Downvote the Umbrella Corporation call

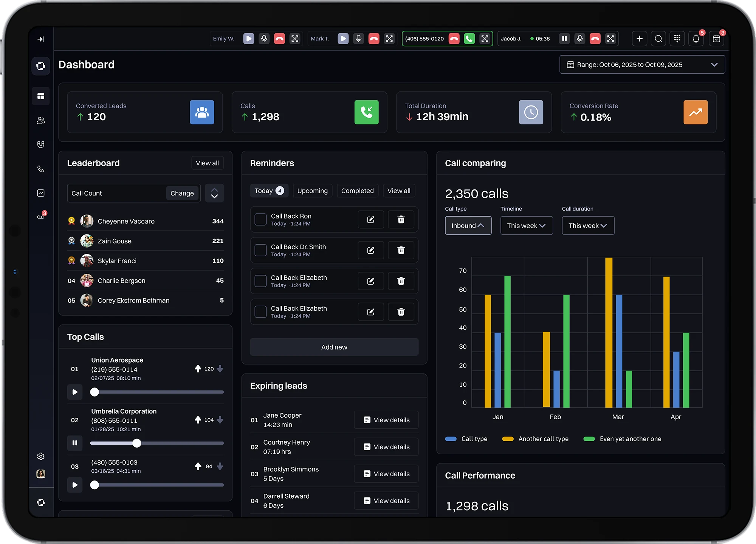[x=220, y=420]
